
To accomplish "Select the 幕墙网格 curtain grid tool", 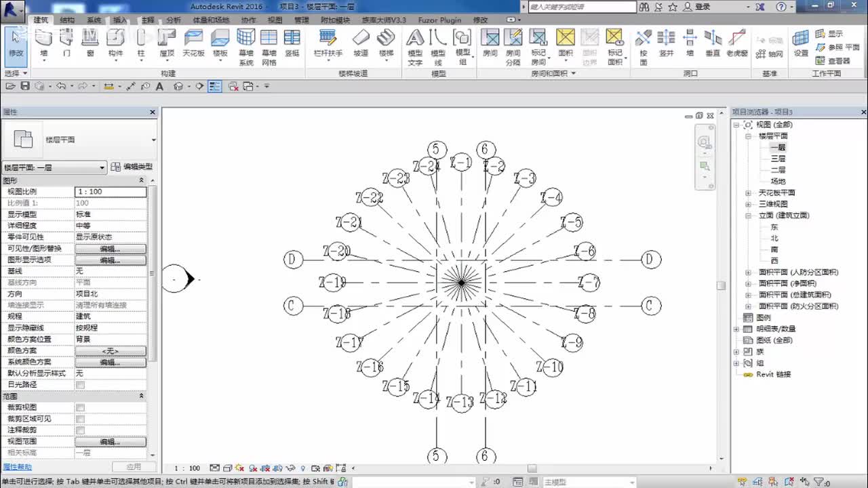I will point(269,47).
